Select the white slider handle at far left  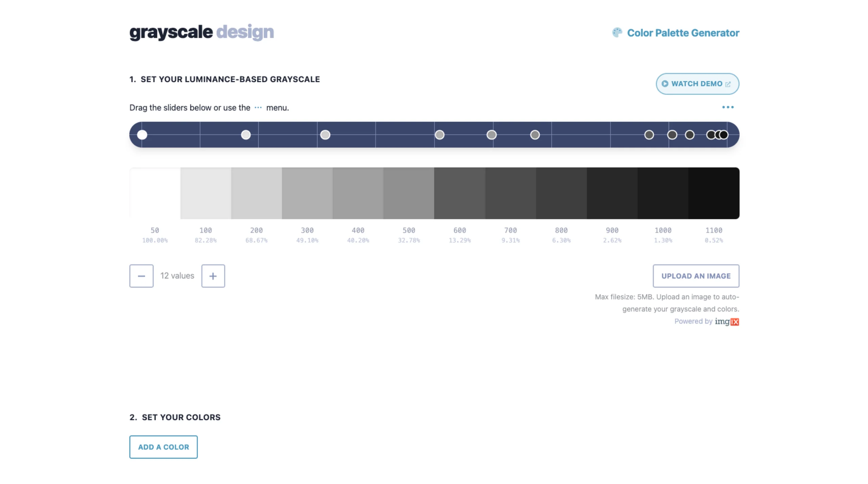(142, 135)
